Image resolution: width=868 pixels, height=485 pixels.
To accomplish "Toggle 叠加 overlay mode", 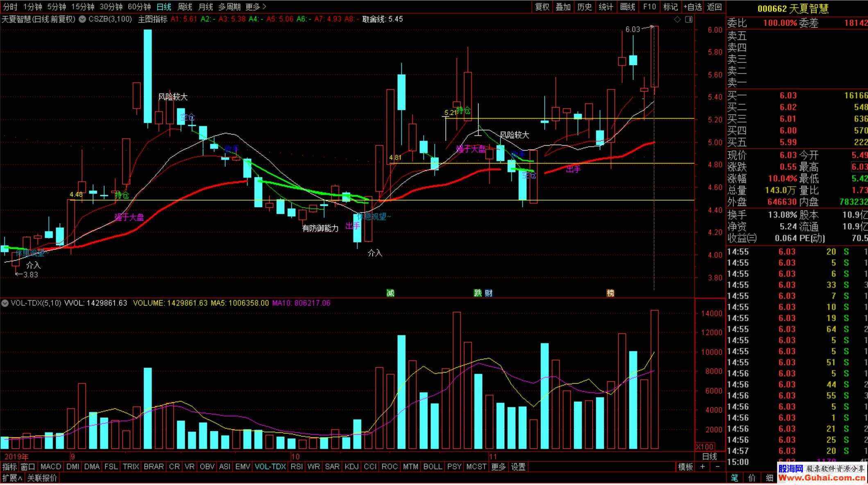I will point(563,7).
